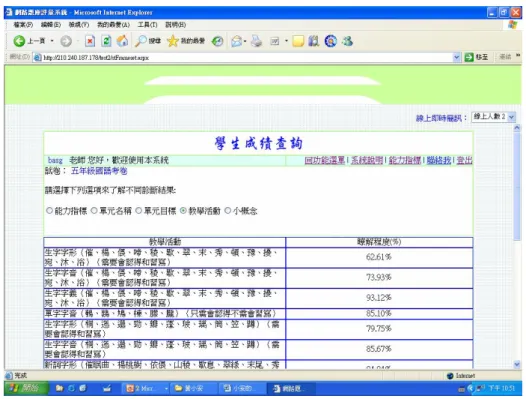Click the Research books icon
The image size is (526, 399).
(313, 41)
